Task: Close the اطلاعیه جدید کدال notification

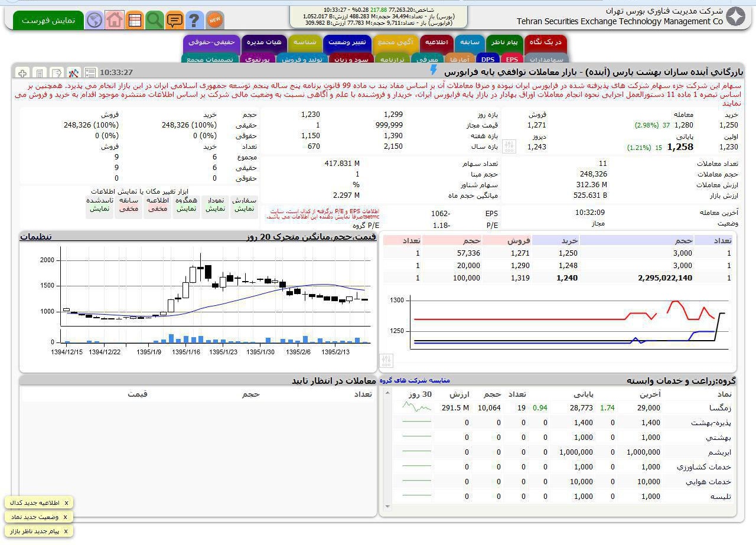Action: [x=66, y=503]
